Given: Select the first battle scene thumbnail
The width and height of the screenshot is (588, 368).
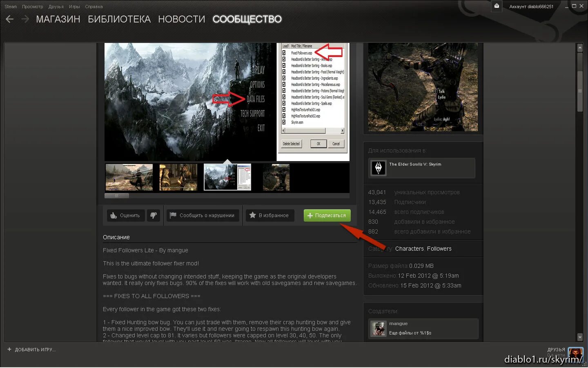Looking at the screenshot, I should (x=129, y=177).
